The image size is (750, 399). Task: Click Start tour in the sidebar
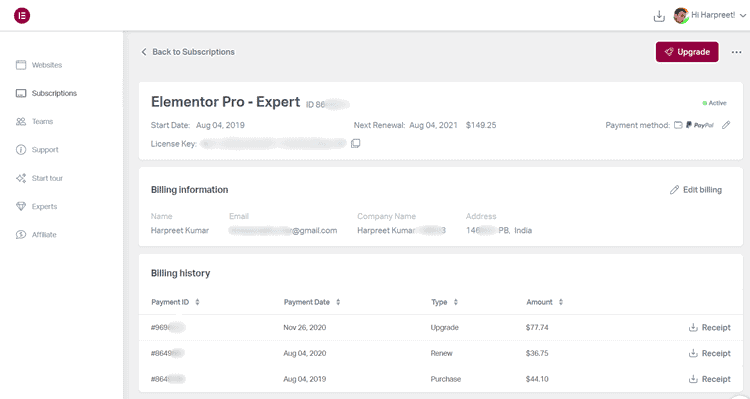[x=39, y=178]
